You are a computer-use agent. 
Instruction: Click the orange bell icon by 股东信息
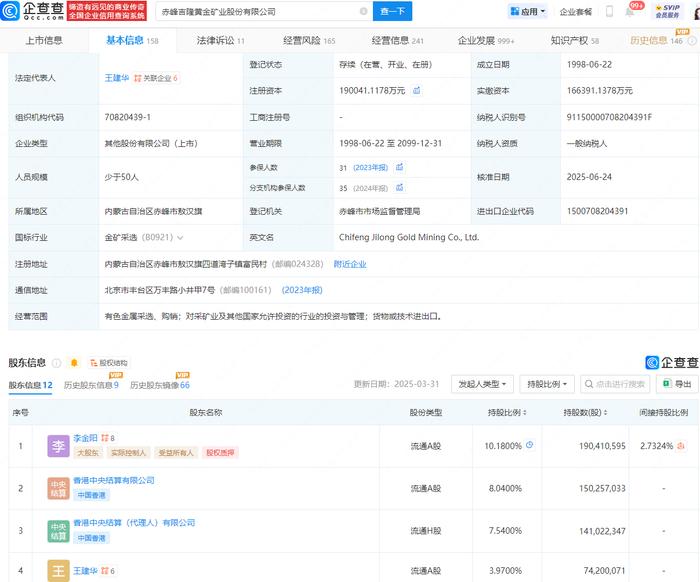[74, 363]
